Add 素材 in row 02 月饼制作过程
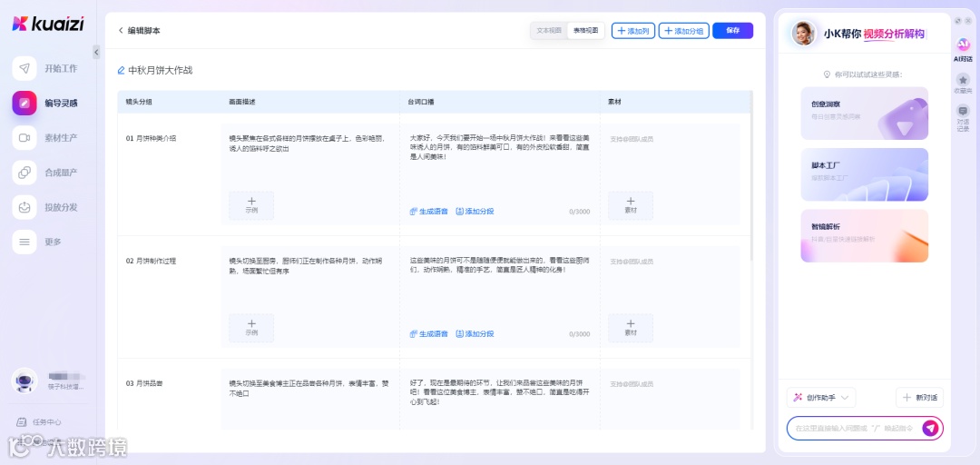 (631, 328)
